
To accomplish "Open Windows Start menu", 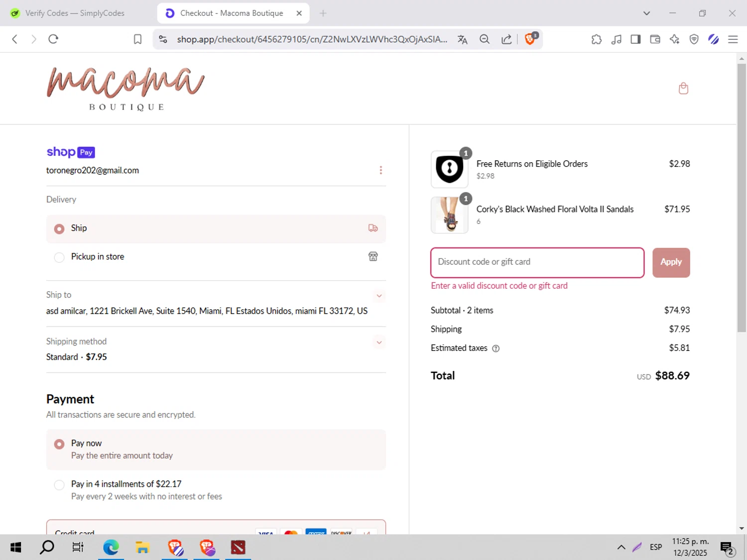I will click(x=16, y=548).
